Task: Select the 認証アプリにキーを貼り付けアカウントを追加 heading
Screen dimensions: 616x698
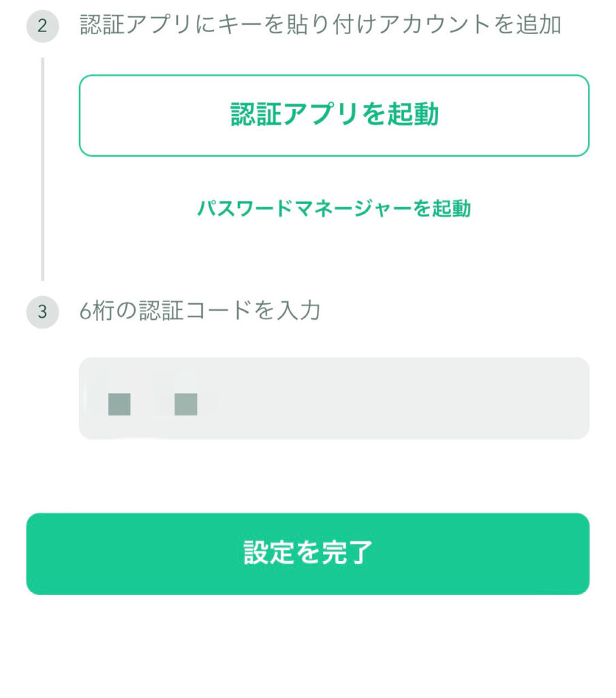Action: [320, 25]
